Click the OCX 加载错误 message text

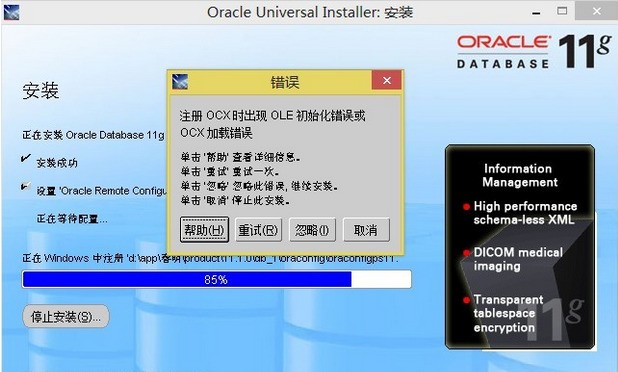[x=216, y=133]
